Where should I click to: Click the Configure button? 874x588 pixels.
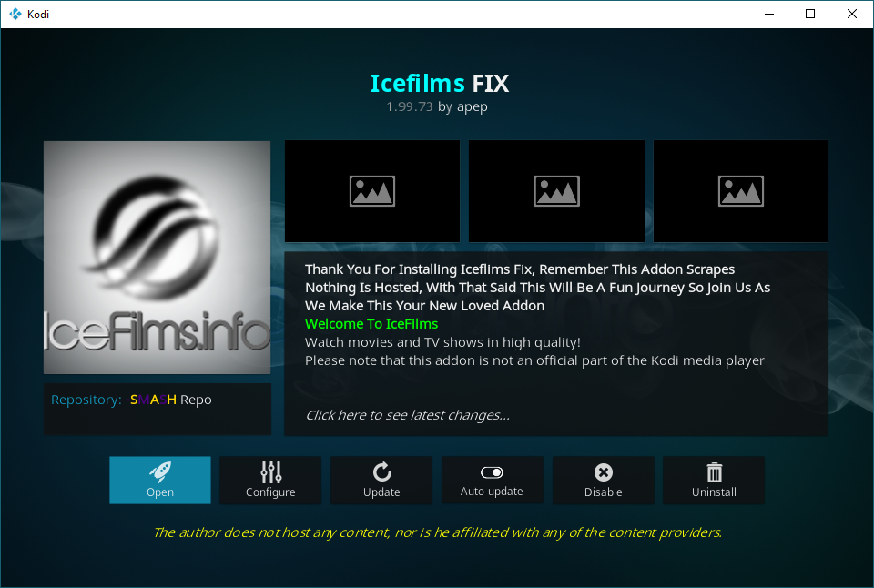[270, 480]
